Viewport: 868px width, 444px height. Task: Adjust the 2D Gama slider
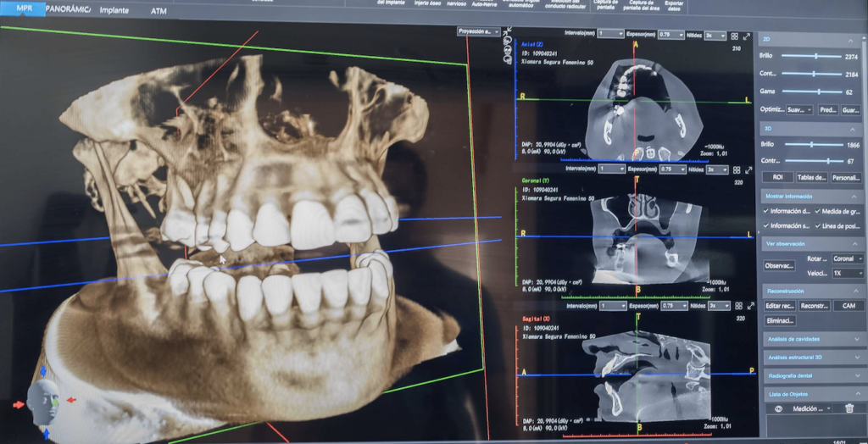click(818, 92)
